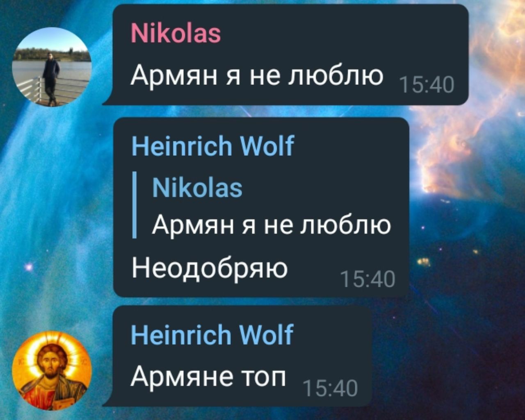Viewport: 525px width, 420px height.
Task: Click the message bubble tail near Nikolas avatar
Action: pyautogui.click(x=108, y=101)
